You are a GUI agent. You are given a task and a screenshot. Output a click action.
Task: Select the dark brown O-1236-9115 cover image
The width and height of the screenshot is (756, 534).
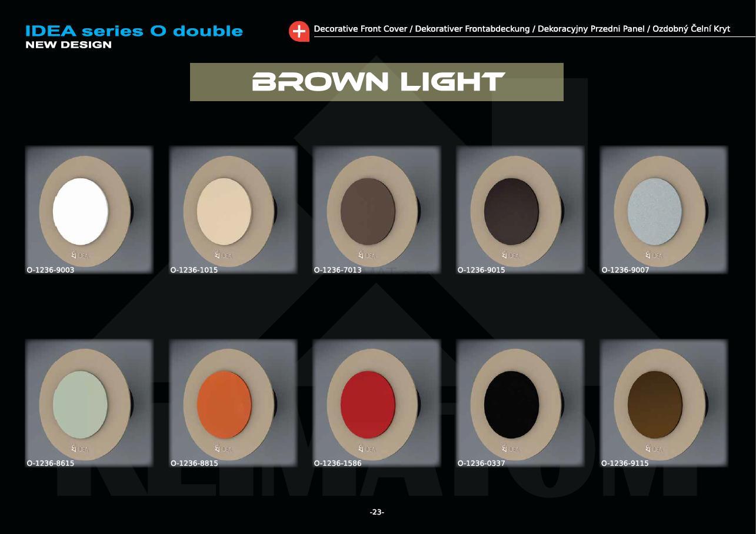pyautogui.click(x=664, y=403)
